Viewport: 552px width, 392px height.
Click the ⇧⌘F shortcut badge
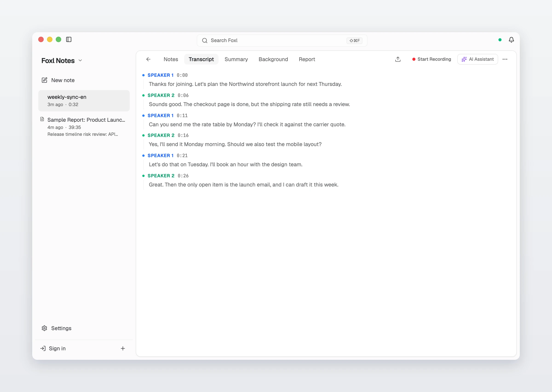point(354,40)
